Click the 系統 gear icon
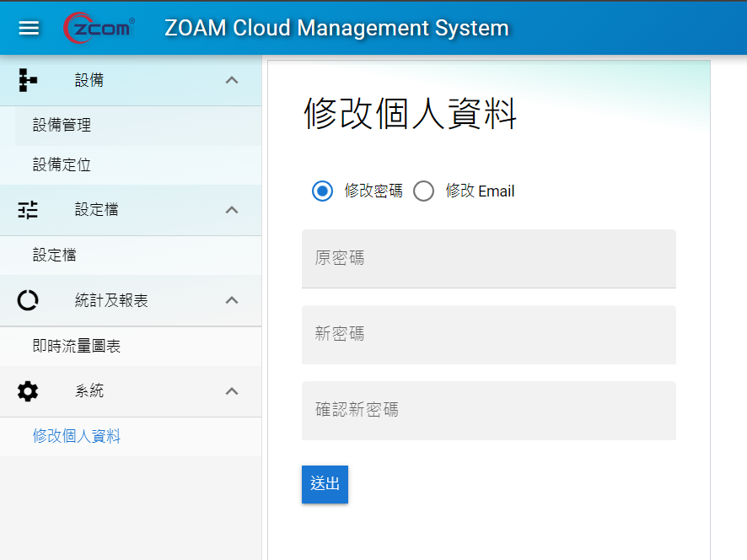This screenshot has width=747, height=560. coord(27,391)
